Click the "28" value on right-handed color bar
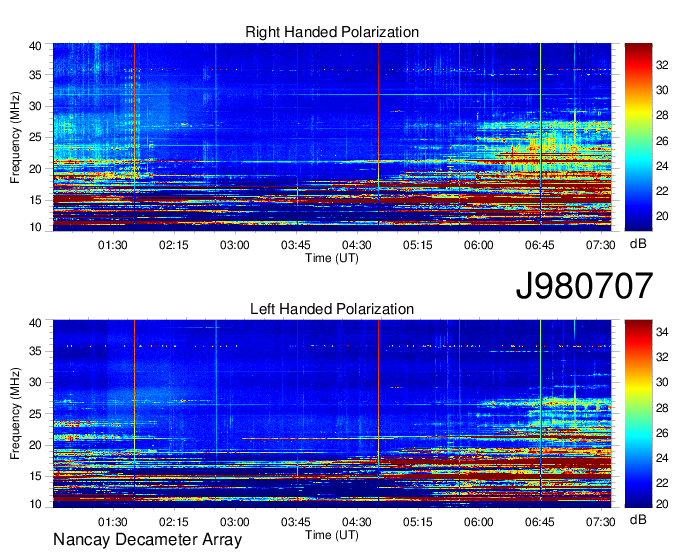Image resolution: width=680 pixels, height=552 pixels. 662,115
